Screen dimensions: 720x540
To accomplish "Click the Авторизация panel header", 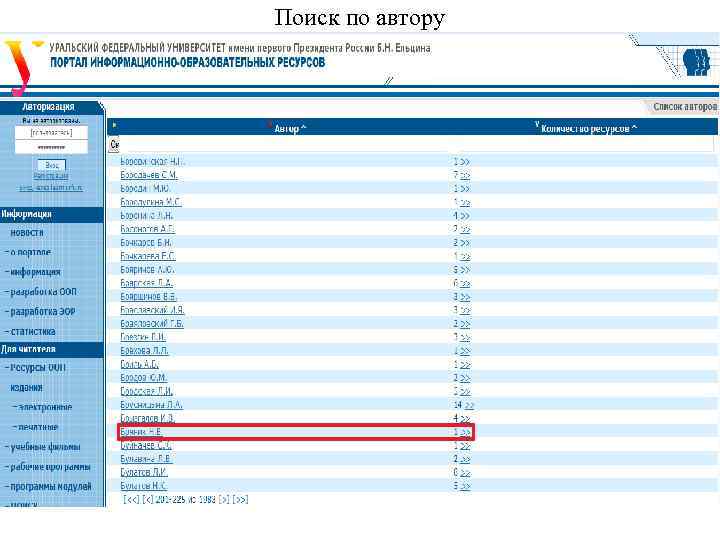I will click(48, 107).
